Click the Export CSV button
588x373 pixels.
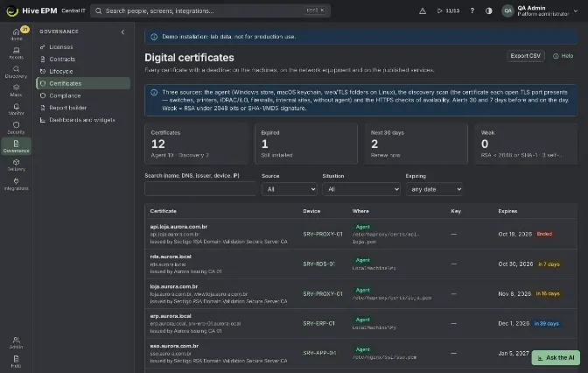[525, 56]
